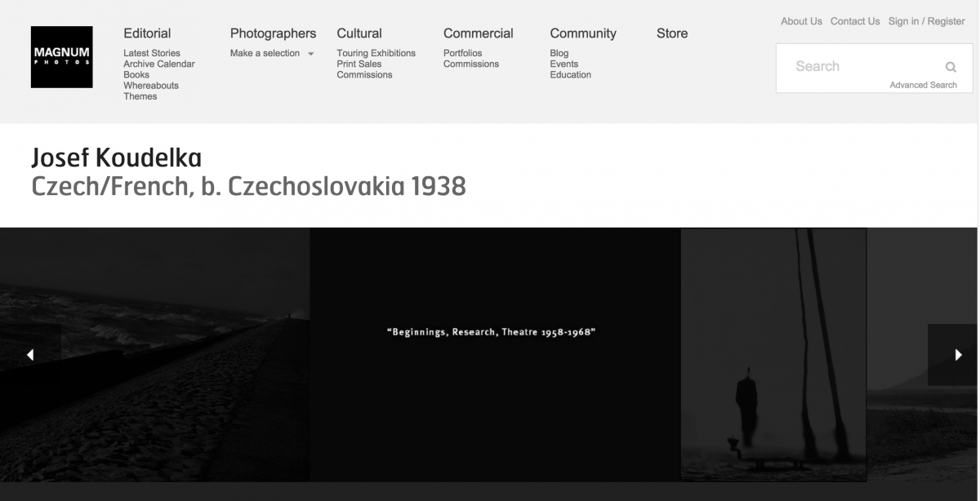Select the rocky shoreline photo thumbnail

154,354
